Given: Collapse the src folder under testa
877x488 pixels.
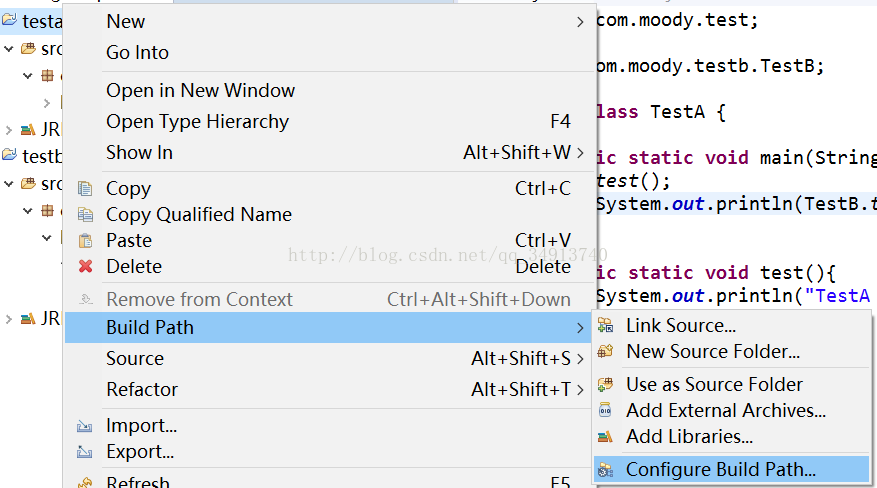Looking at the screenshot, I should tap(8, 49).
